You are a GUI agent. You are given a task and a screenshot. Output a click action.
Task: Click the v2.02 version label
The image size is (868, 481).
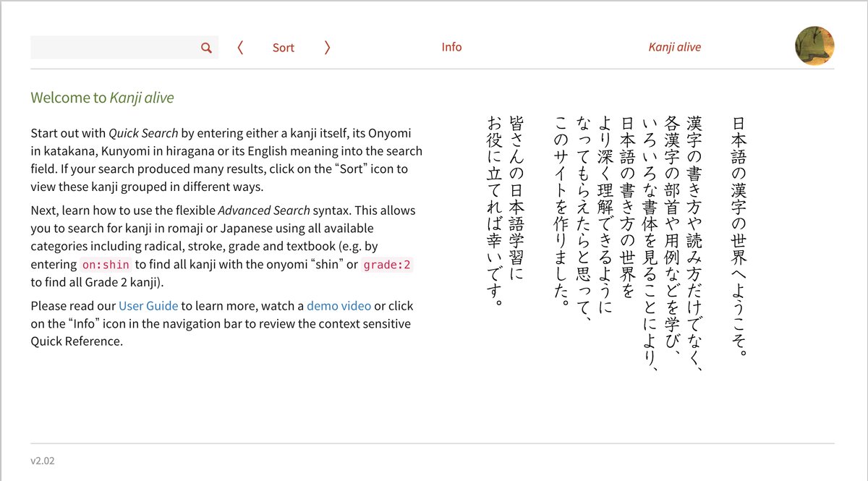click(41, 460)
